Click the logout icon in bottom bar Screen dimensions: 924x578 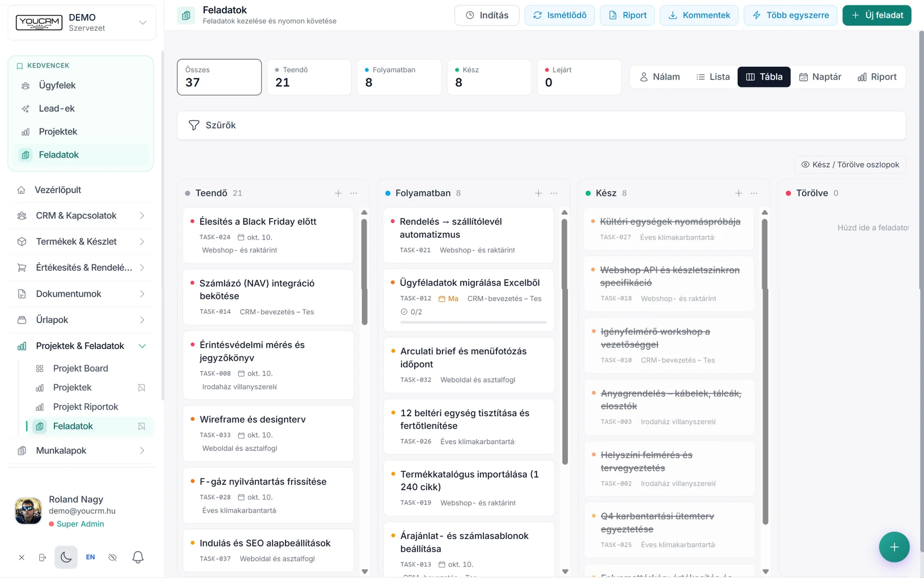coord(42,557)
